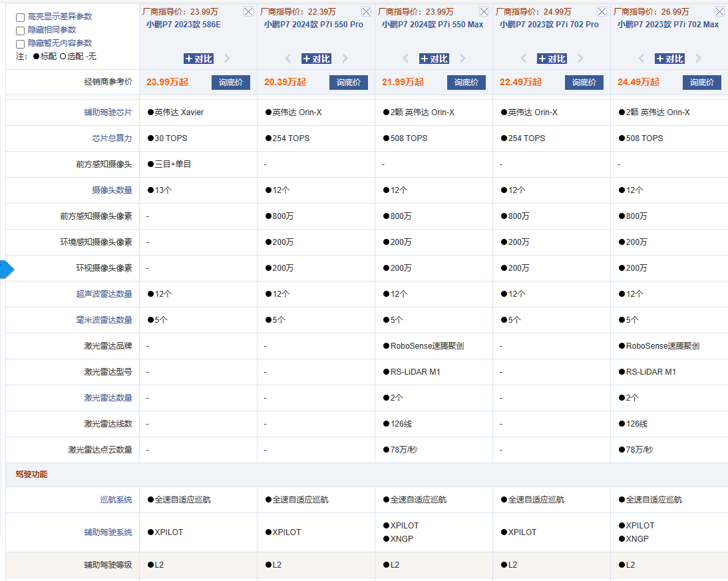Viewport: 728px width, 581px height.
Task: Open the 芯片总算力 parameter link
Action: click(x=112, y=138)
